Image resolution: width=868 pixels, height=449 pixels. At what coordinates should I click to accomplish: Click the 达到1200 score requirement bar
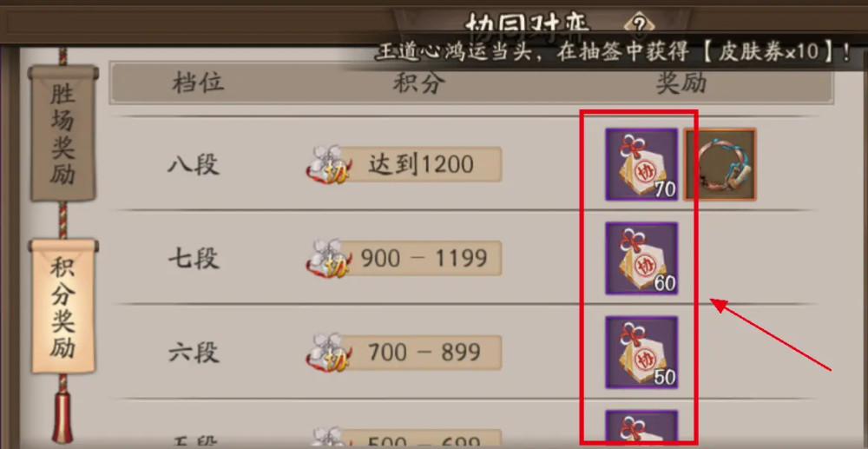[421, 164]
